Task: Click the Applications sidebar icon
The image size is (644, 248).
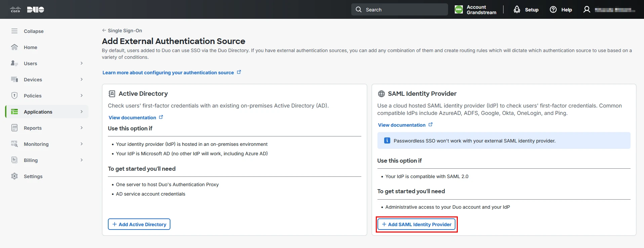Action: tap(14, 112)
